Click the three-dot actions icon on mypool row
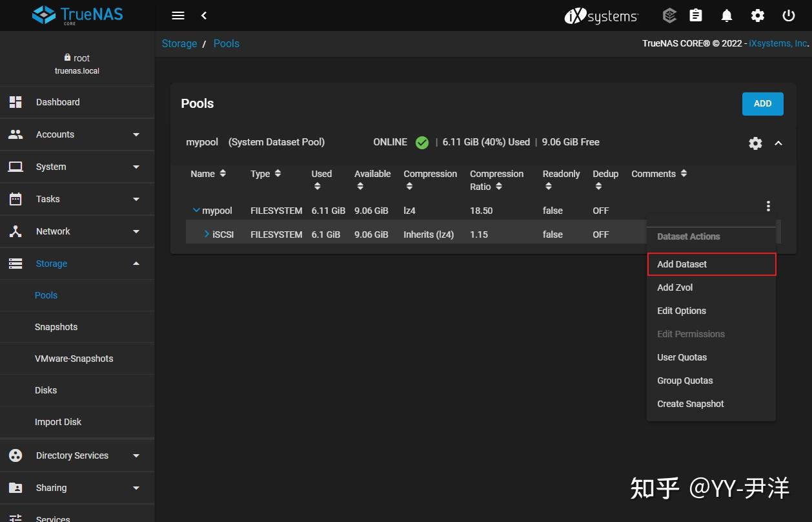This screenshot has height=522, width=812. pos(768,206)
